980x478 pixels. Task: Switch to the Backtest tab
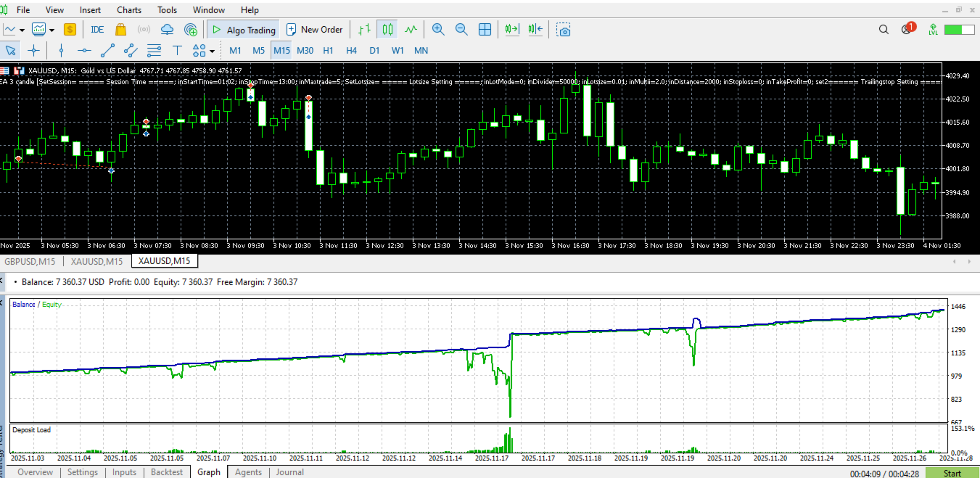tap(167, 472)
